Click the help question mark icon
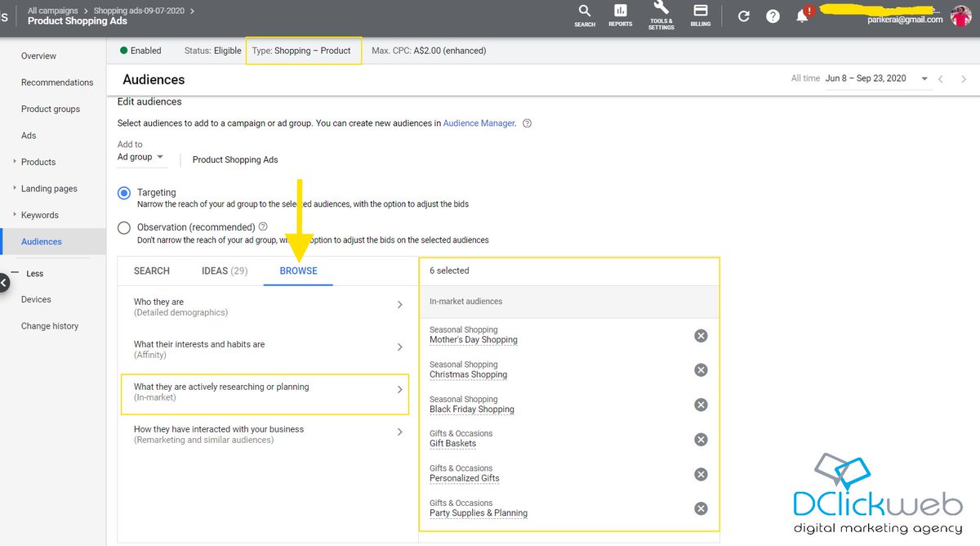Viewport: 980px width, 546px height. 773,16
